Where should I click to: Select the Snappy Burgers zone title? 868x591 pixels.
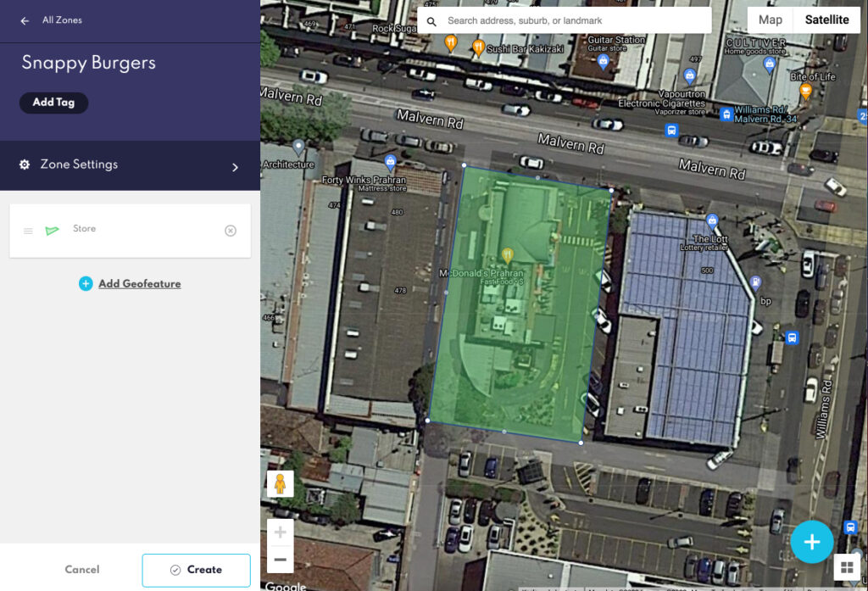click(x=88, y=63)
